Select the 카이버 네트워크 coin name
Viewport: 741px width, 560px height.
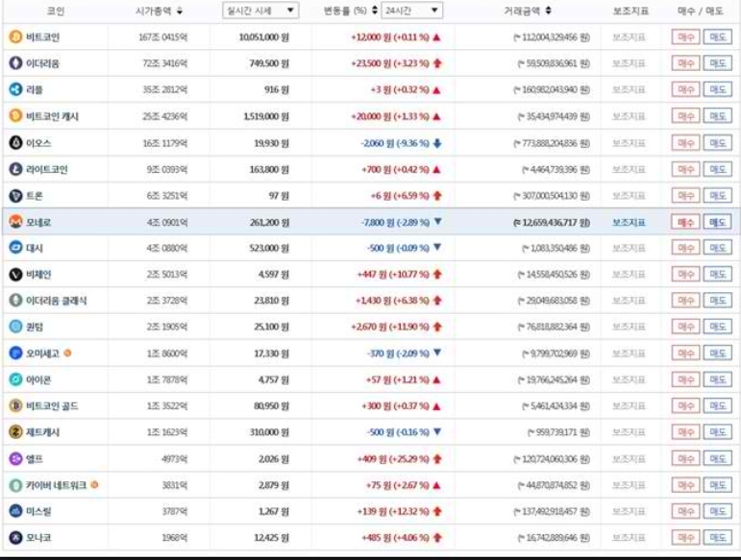coord(57,485)
